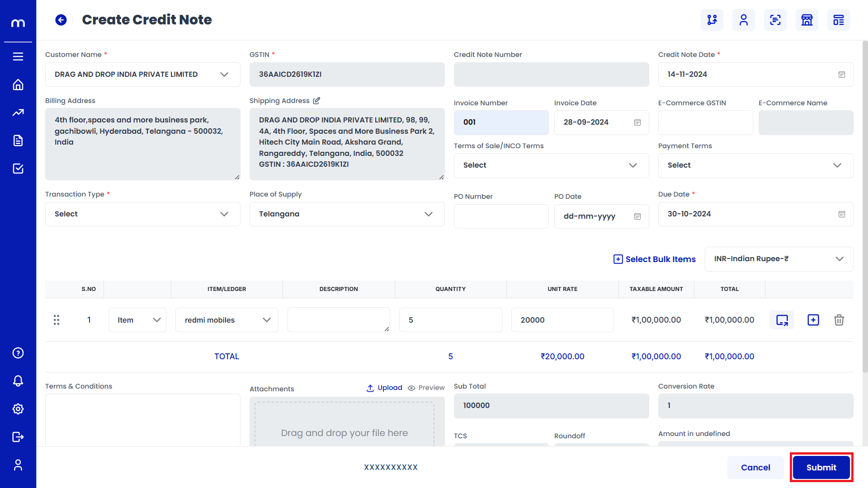The image size is (868, 488).
Task: Click the Submit button
Action: (821, 467)
